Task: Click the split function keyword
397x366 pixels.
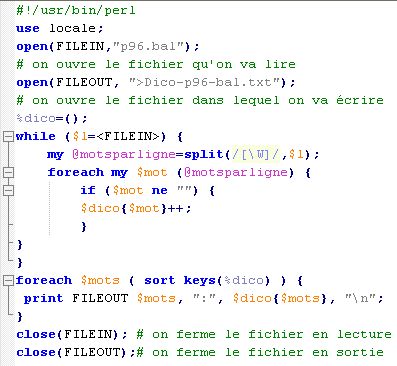Action: (x=204, y=154)
